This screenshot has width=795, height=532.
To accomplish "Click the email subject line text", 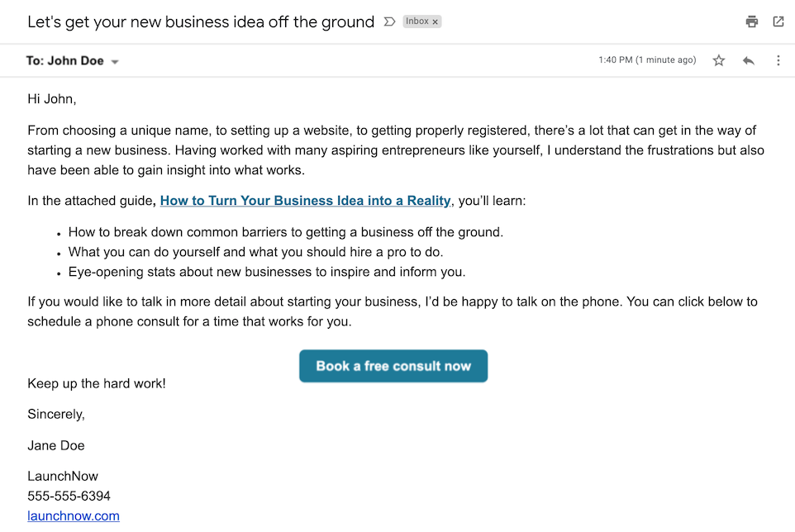I will coord(201,22).
